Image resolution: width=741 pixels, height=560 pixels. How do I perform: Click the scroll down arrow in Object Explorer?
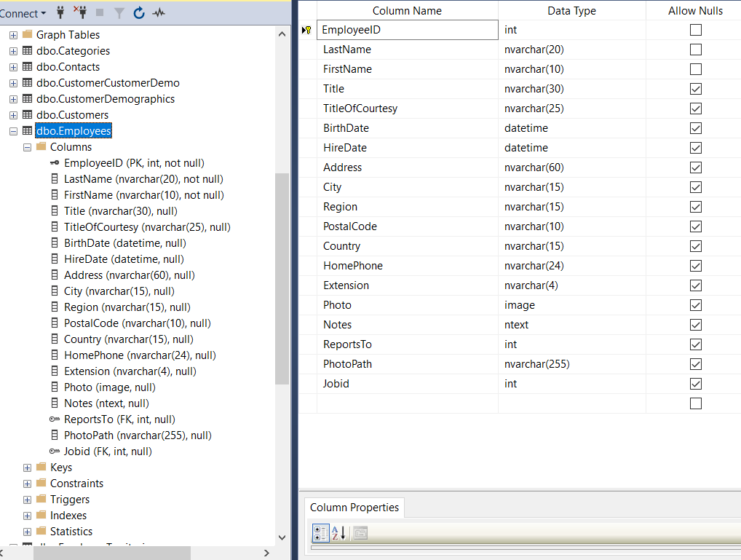282,537
